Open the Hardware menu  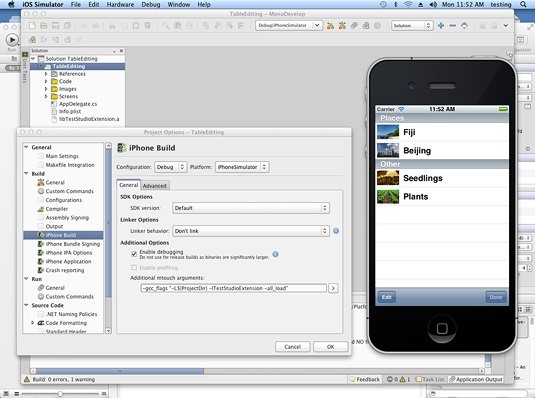coord(120,4)
